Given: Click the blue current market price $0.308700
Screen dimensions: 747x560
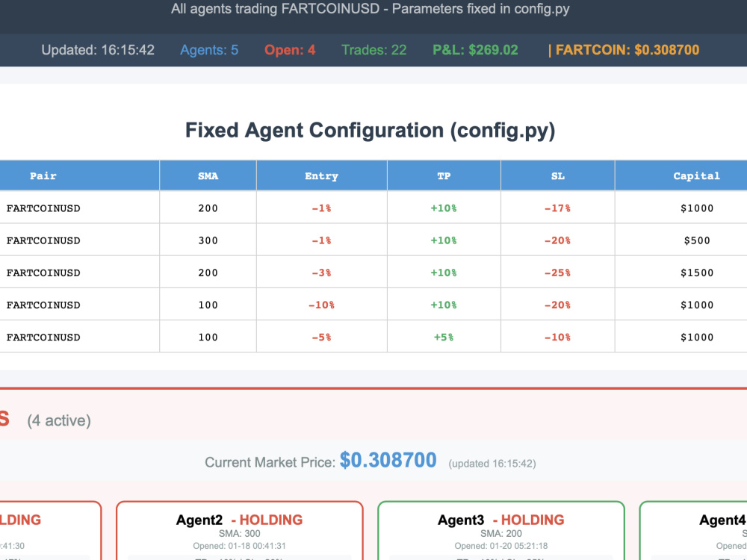Looking at the screenshot, I should (388, 460).
